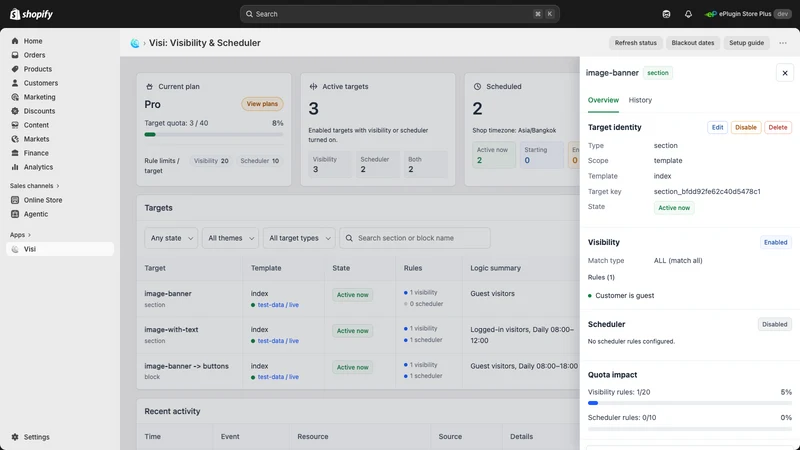The height and width of the screenshot is (450, 800).
Task: Open the Marketing icon
Action: 15,97
